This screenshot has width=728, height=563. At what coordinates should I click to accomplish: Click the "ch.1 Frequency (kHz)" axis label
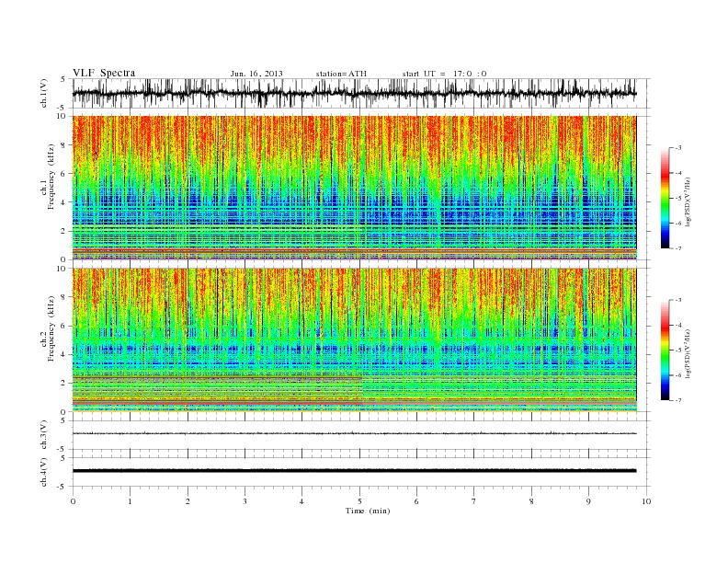point(48,177)
